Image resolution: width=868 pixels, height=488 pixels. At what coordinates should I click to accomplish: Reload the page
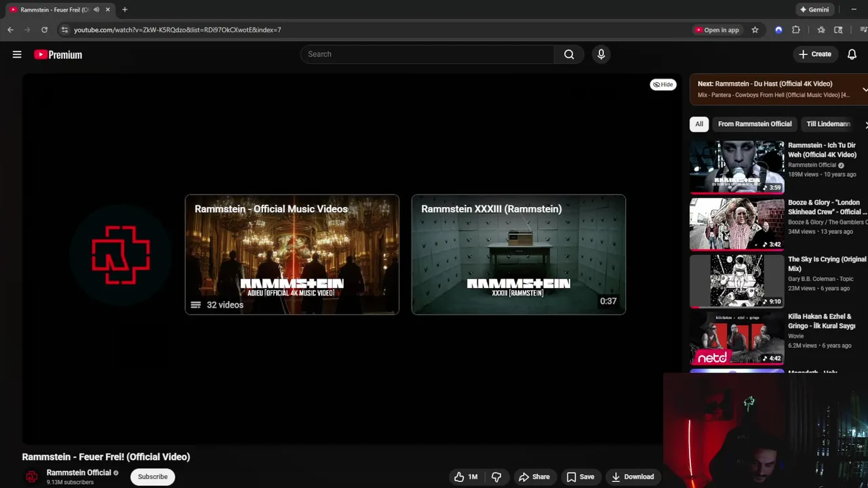[x=44, y=30]
